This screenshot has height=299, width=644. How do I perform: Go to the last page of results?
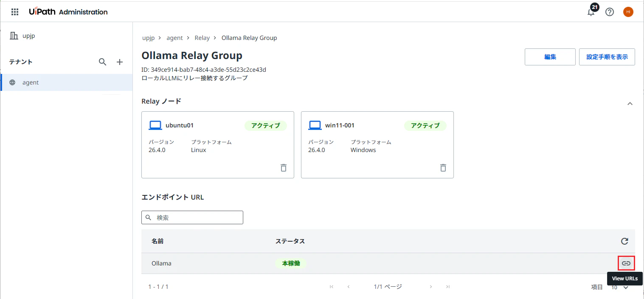(x=448, y=287)
